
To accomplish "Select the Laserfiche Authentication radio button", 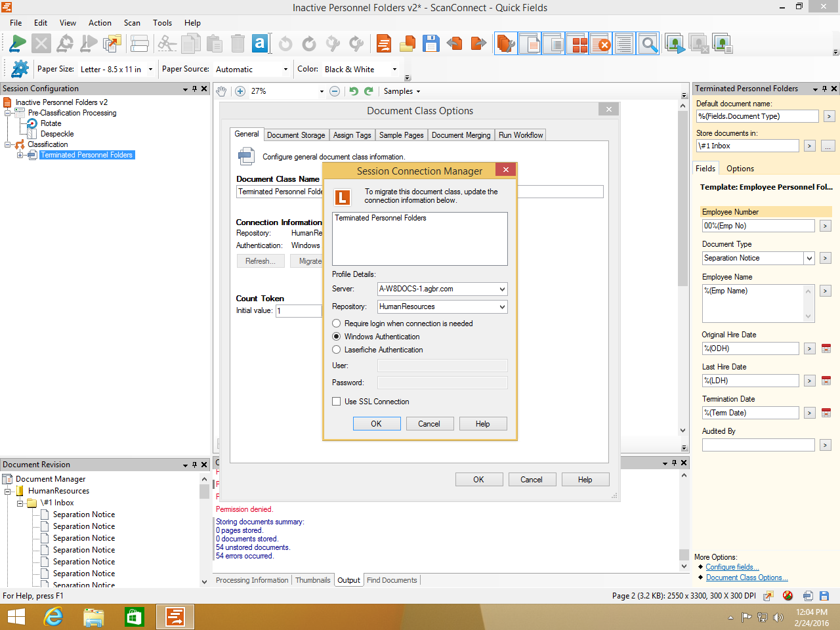I will pyautogui.click(x=337, y=350).
